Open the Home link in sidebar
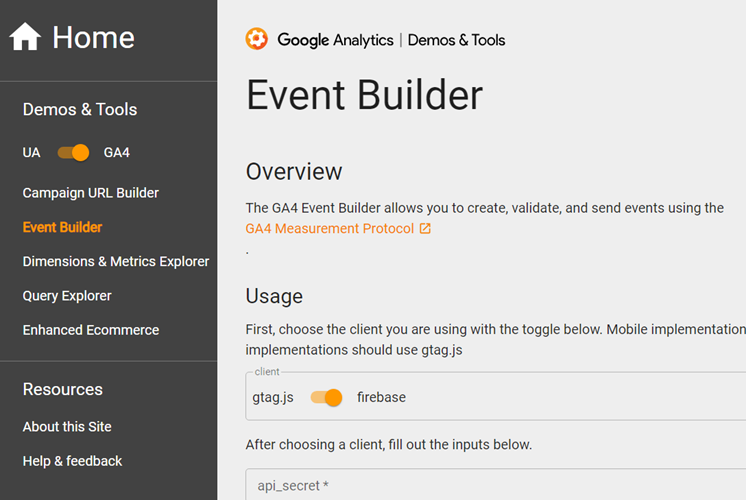 pyautogui.click(x=72, y=37)
